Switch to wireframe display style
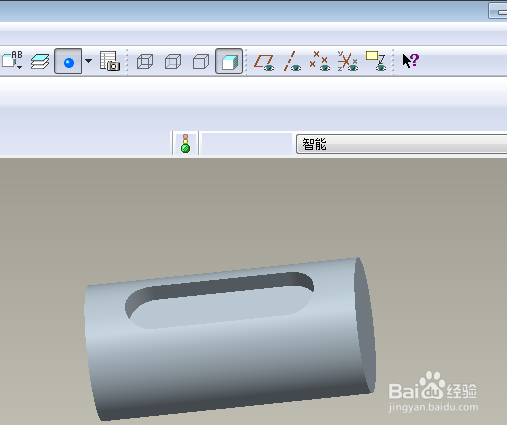This screenshot has height=425, width=507. click(x=145, y=62)
